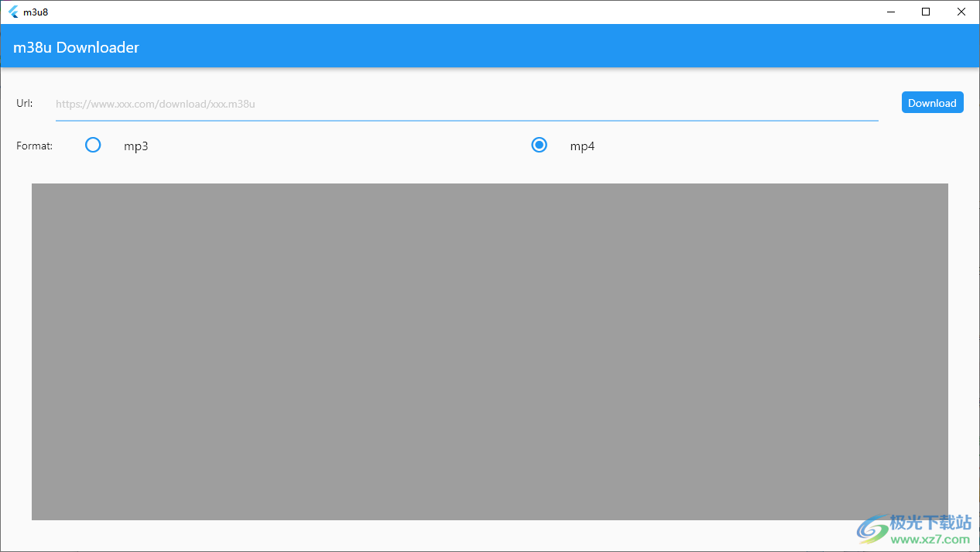Click the "Format:" label
Screen dimensions: 980x552
35,146
